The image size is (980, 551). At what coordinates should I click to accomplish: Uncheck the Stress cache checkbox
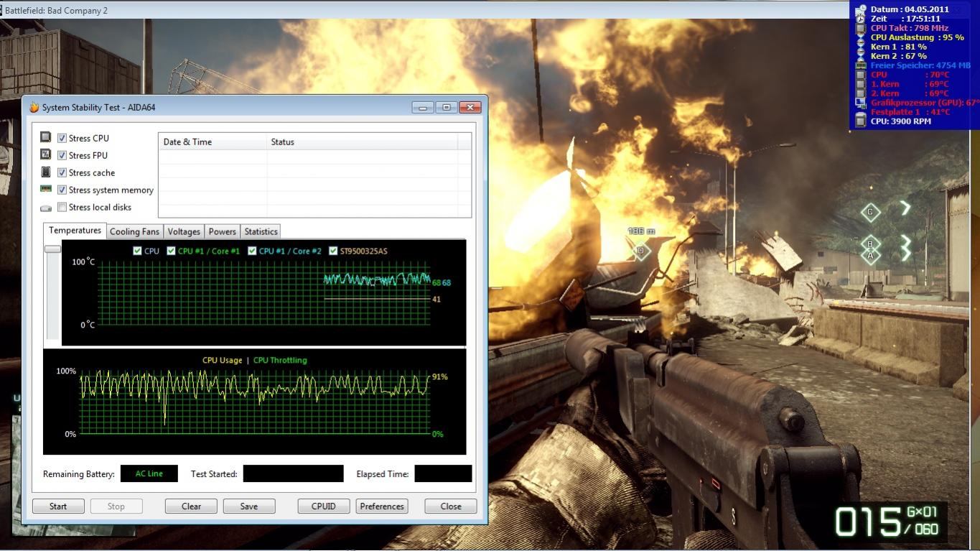tap(62, 172)
